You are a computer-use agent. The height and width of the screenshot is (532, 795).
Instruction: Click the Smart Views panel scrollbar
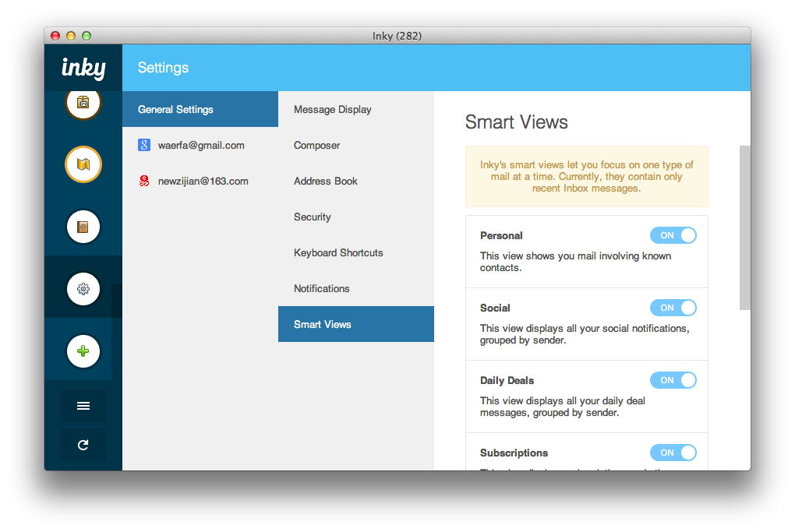(x=745, y=227)
